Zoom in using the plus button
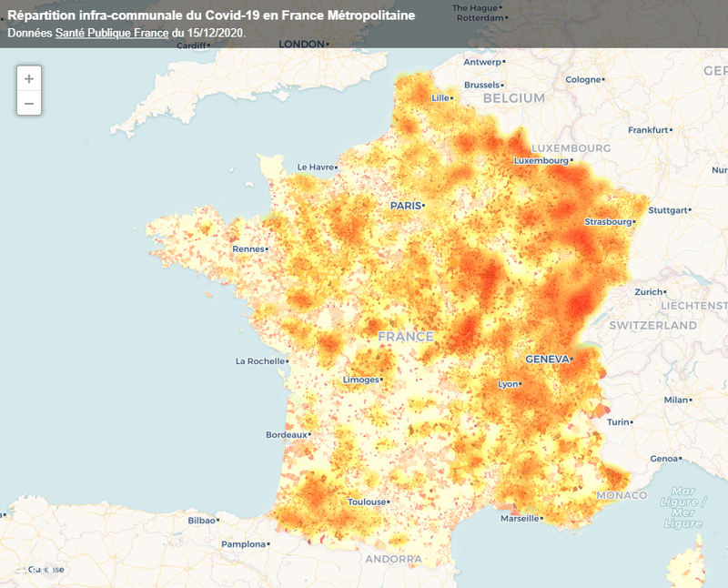Screen dimensions: 728x588 (x=29, y=78)
